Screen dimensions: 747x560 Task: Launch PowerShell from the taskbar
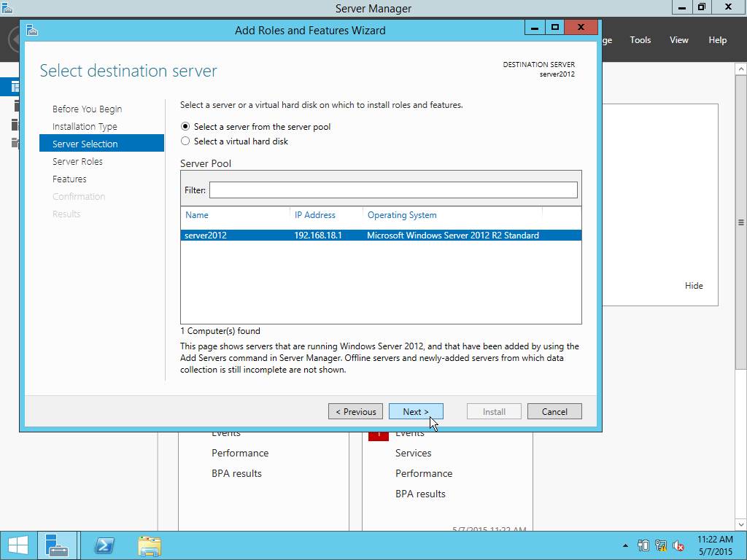tap(104, 545)
